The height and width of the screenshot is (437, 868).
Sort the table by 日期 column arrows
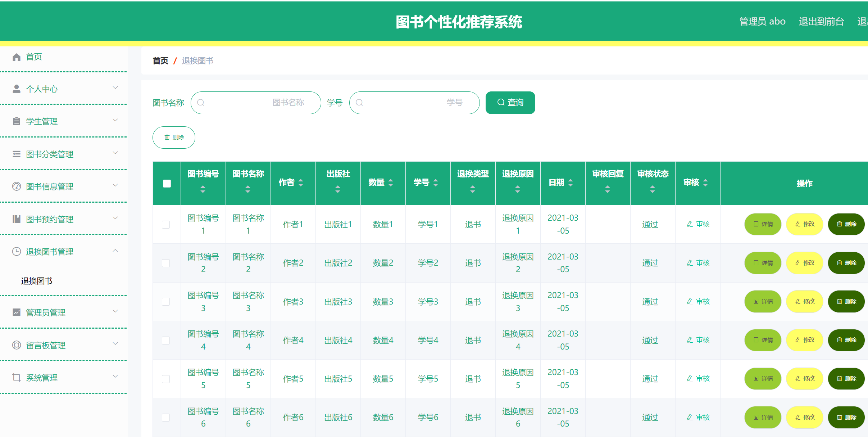[x=571, y=183]
